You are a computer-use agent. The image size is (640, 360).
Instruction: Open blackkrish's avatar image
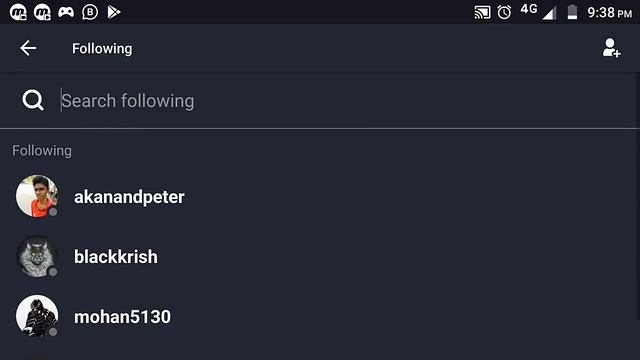coord(37,256)
